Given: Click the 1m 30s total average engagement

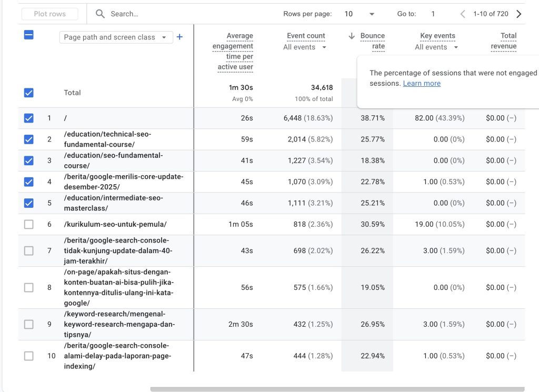Looking at the screenshot, I should [241, 87].
